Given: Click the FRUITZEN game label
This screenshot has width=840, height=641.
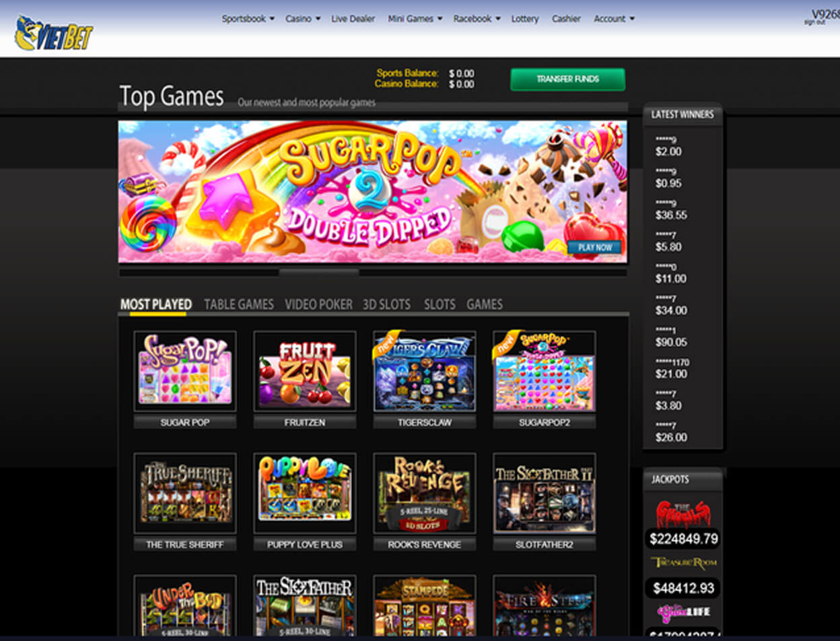Looking at the screenshot, I should (305, 422).
